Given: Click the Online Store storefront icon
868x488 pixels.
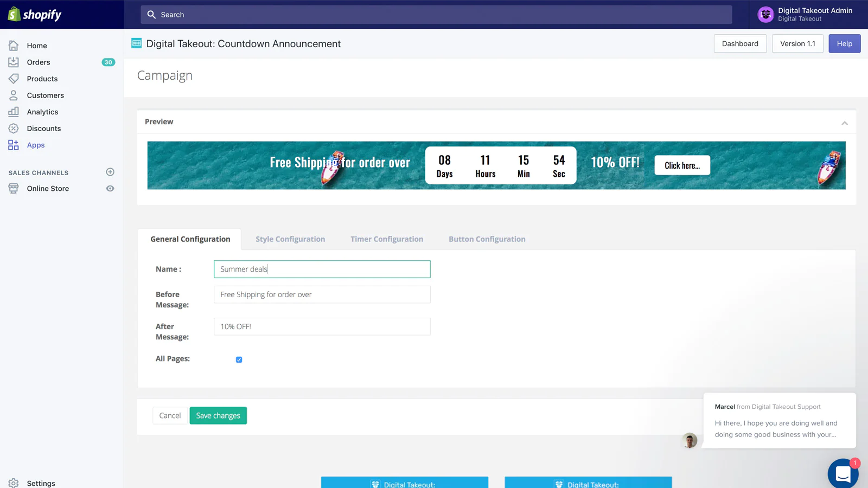Looking at the screenshot, I should pos(14,189).
